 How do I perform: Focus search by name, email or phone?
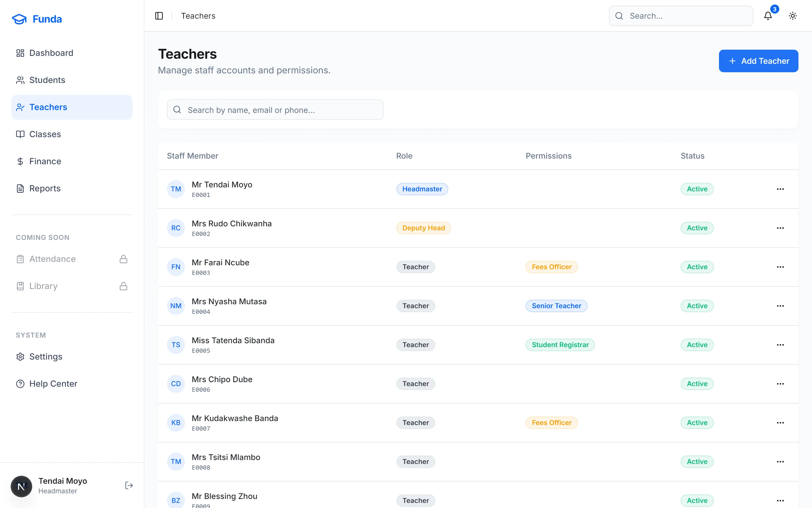(x=275, y=110)
